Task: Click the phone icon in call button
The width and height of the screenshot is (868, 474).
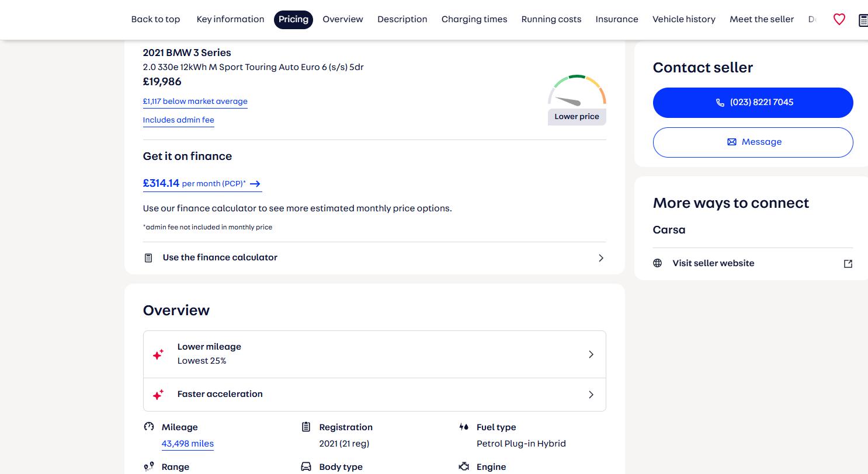Action: point(720,103)
